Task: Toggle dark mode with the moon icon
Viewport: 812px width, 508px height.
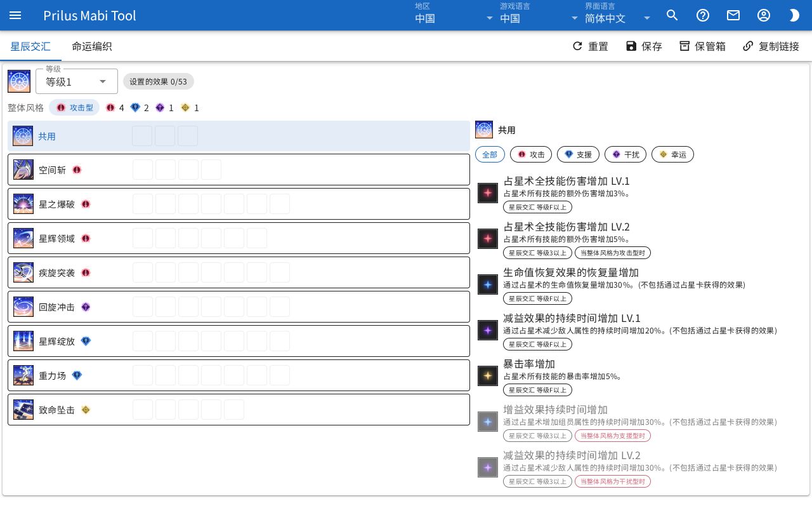Action: pyautogui.click(x=794, y=15)
